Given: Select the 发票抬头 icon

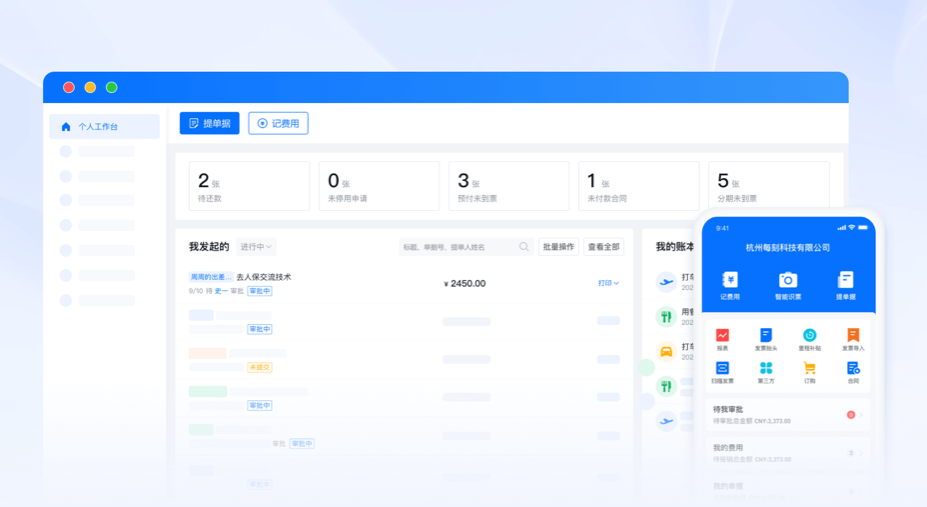Looking at the screenshot, I should (x=766, y=336).
